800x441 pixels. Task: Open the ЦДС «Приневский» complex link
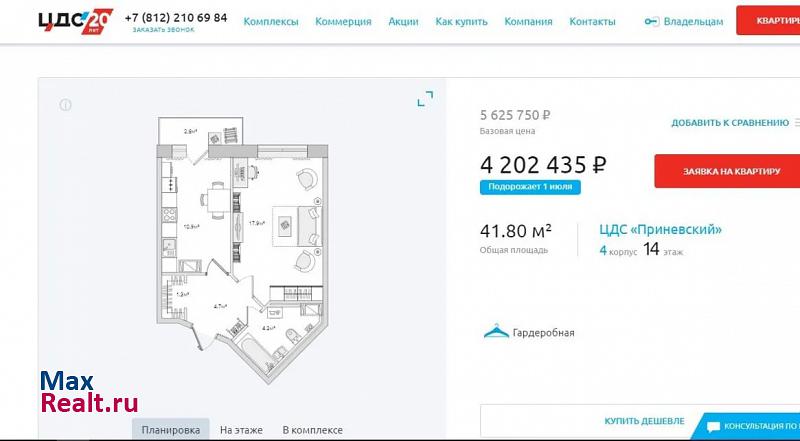point(660,229)
